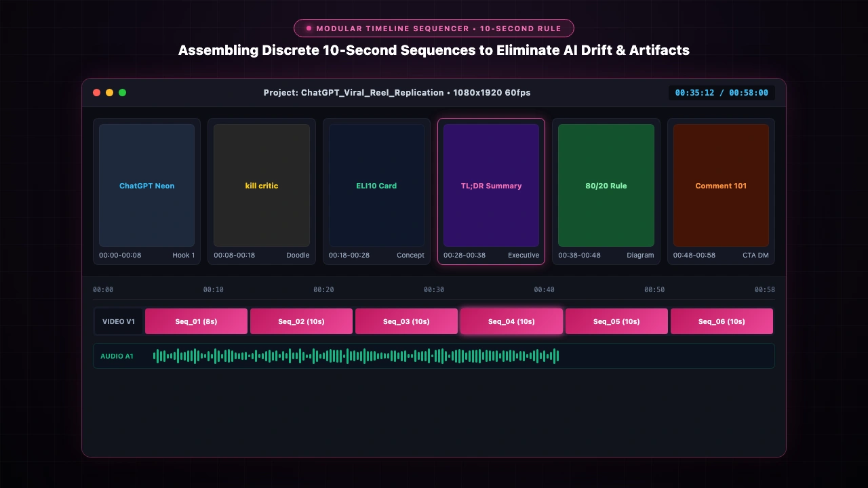This screenshot has width=868, height=488.
Task: Click the 00:00 ruler mark
Action: pyautogui.click(x=103, y=289)
